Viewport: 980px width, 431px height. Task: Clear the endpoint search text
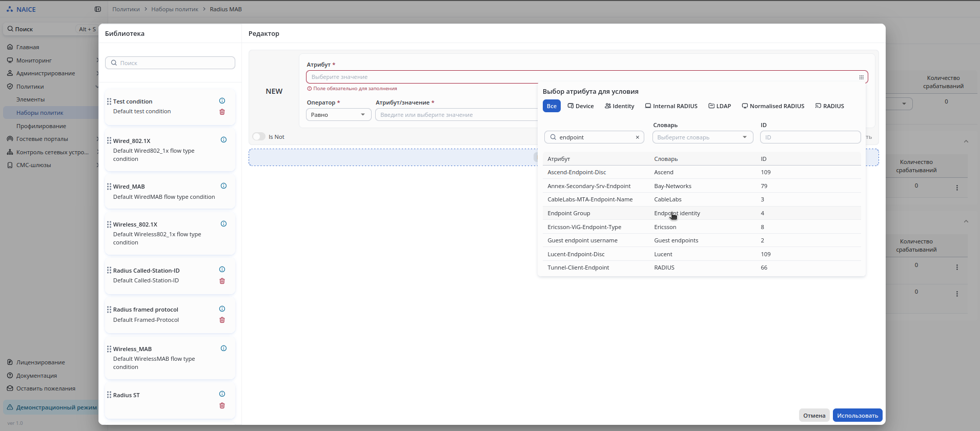click(x=637, y=137)
